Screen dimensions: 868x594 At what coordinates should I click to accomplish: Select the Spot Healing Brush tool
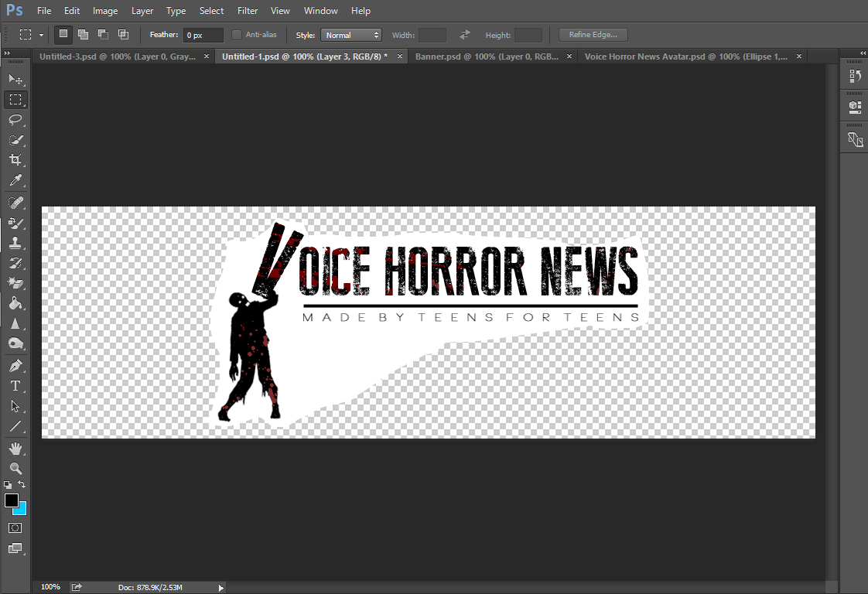[x=15, y=203]
